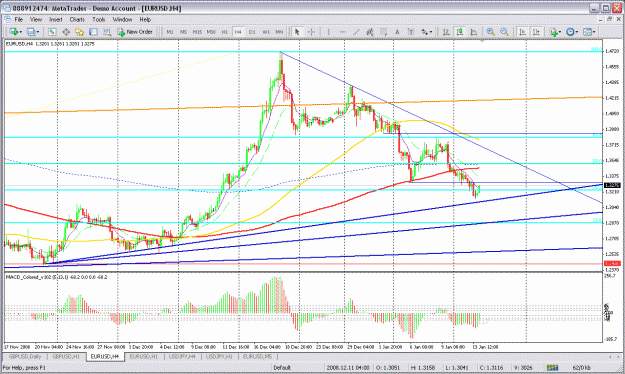Open the Tools menu
This screenshot has width=625, height=374.
tap(99, 19)
